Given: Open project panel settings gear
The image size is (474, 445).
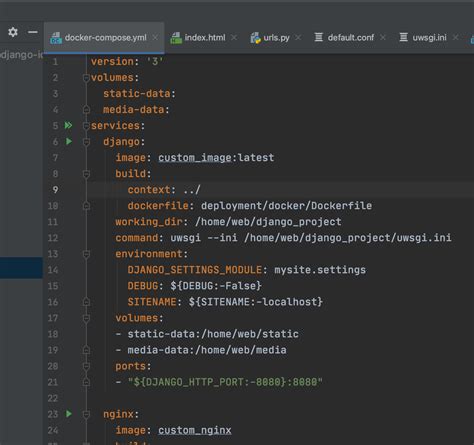Looking at the screenshot, I should (x=13, y=32).
